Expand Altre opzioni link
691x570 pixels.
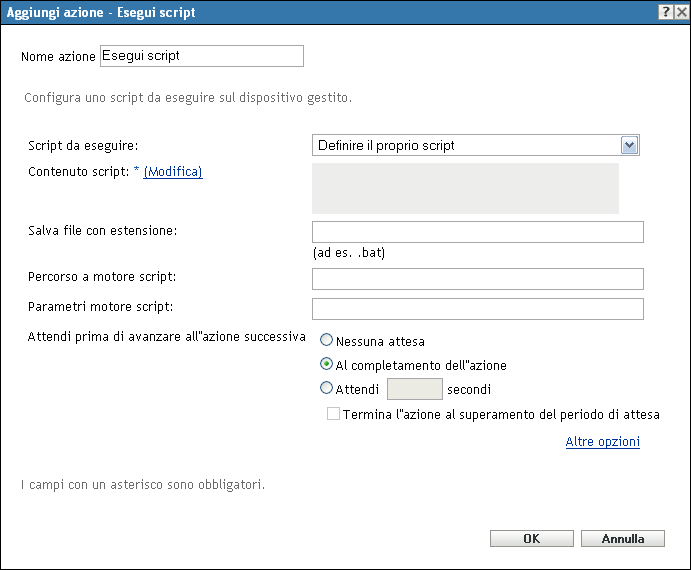point(602,442)
